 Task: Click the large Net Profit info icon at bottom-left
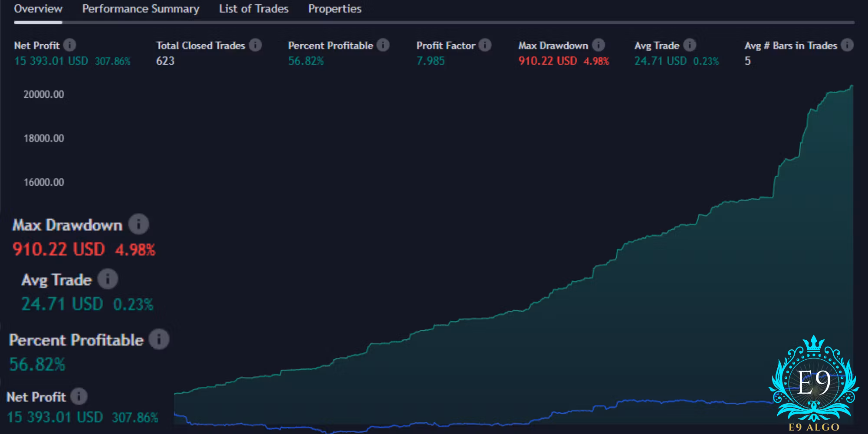pyautogui.click(x=79, y=396)
